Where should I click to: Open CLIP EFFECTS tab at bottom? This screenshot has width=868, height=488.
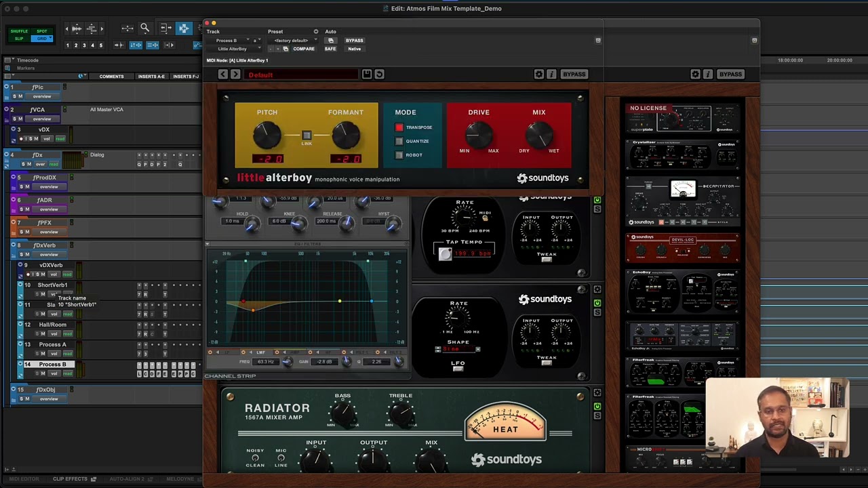coord(71,479)
